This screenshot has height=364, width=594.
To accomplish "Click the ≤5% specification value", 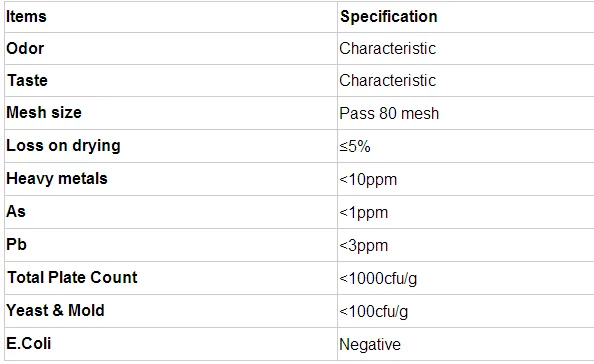I will tap(355, 146).
